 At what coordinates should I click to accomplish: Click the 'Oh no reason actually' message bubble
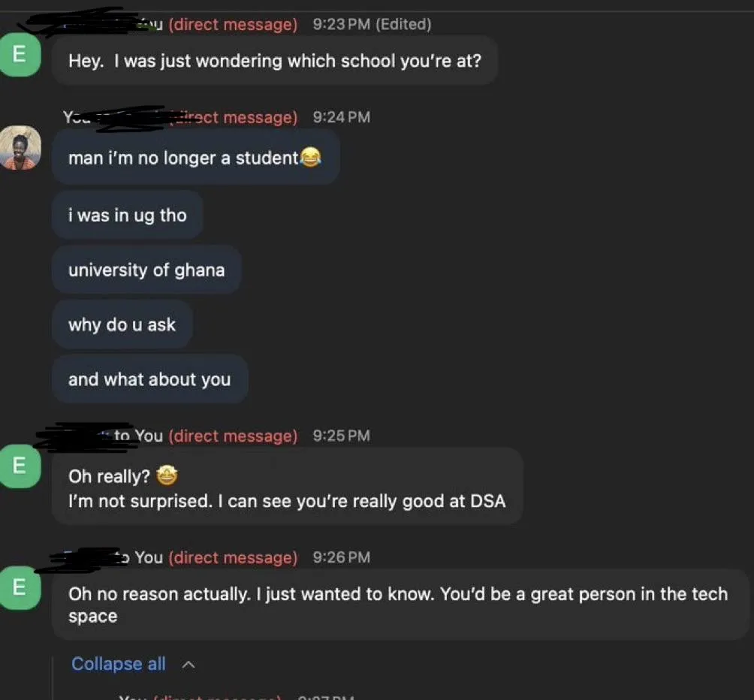click(400, 605)
